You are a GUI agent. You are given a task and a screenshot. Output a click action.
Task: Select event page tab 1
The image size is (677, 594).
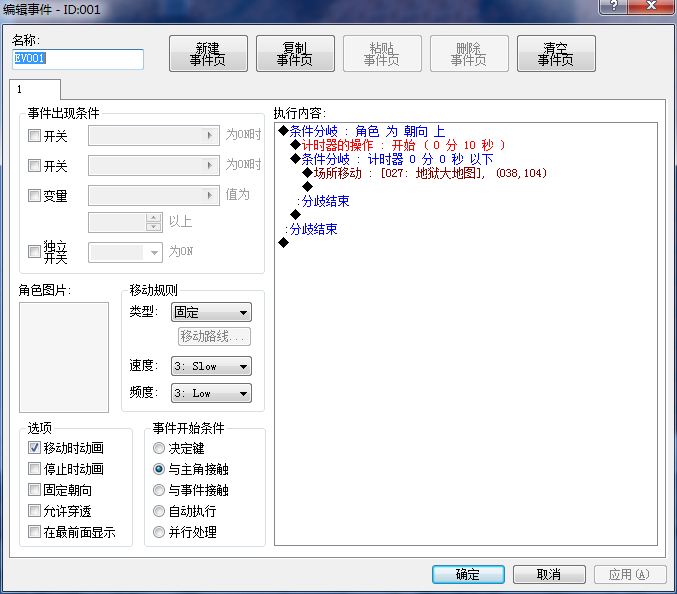(35, 89)
